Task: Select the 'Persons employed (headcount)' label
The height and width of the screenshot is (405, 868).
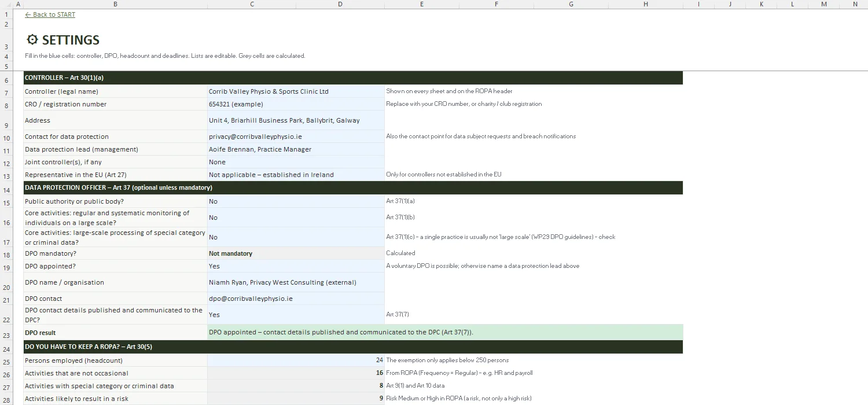Action: point(115,360)
